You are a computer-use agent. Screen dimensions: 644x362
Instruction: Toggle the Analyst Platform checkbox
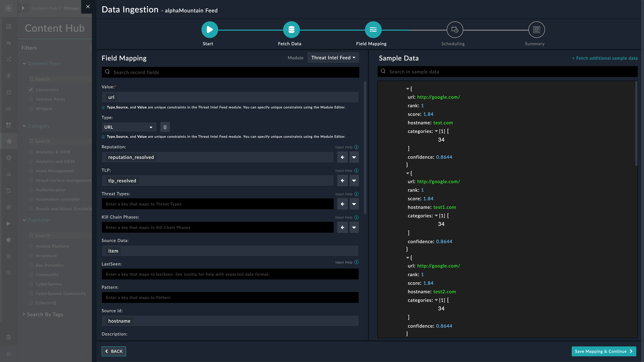tap(31, 246)
